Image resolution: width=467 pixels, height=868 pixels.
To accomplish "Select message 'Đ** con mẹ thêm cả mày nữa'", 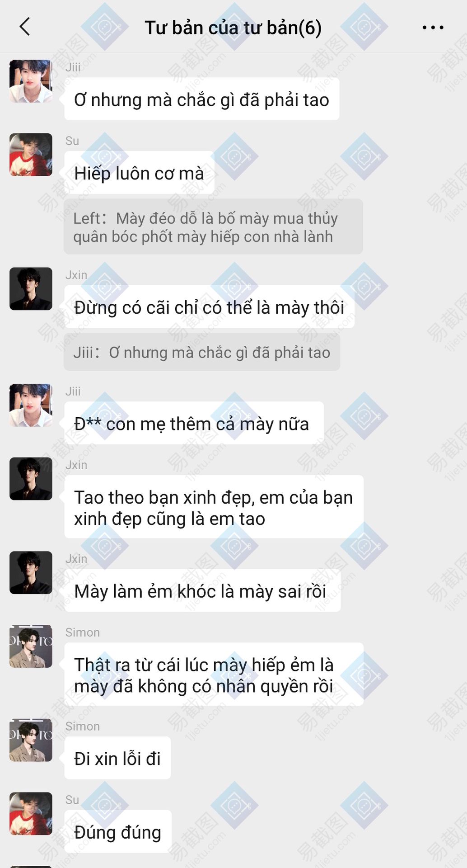I will (x=194, y=423).
